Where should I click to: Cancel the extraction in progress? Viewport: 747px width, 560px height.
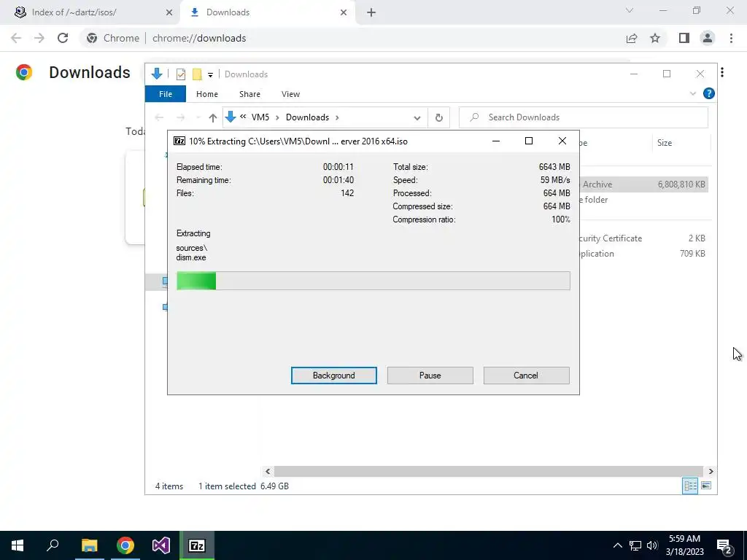coord(526,376)
